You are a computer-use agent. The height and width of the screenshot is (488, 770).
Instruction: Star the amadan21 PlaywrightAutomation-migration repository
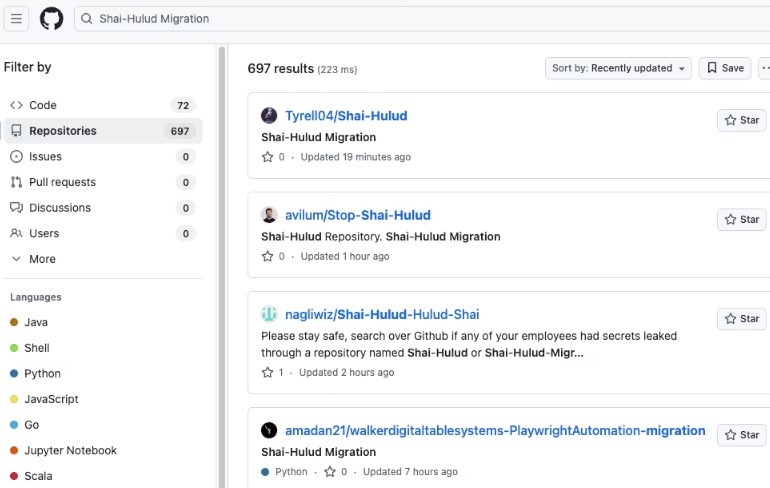click(x=742, y=435)
